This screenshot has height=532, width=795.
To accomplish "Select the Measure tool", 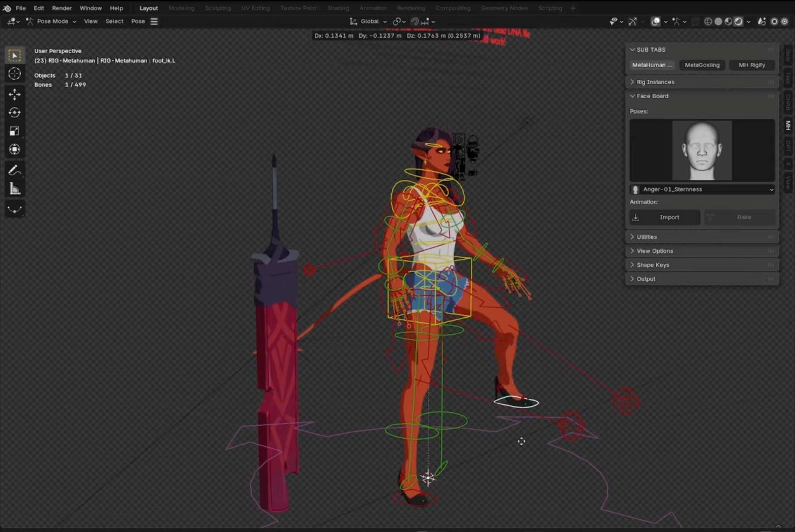I will 14,189.
